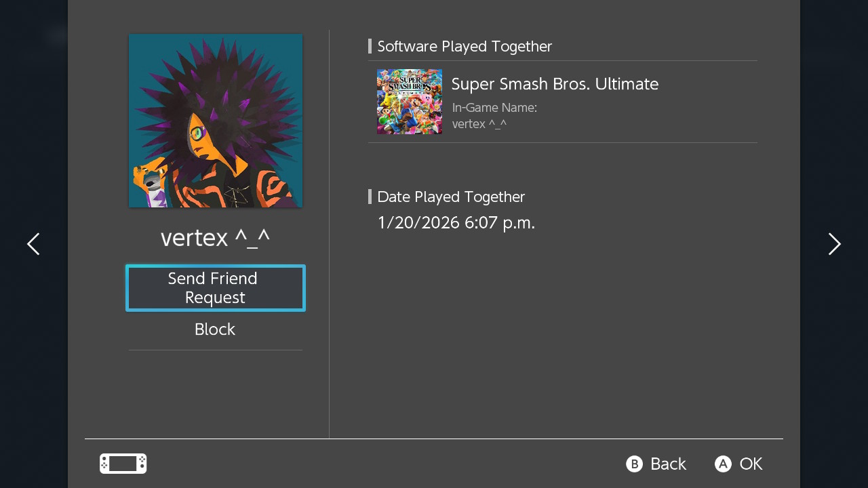Tap the A button circle icon
868x488 pixels.
click(723, 464)
